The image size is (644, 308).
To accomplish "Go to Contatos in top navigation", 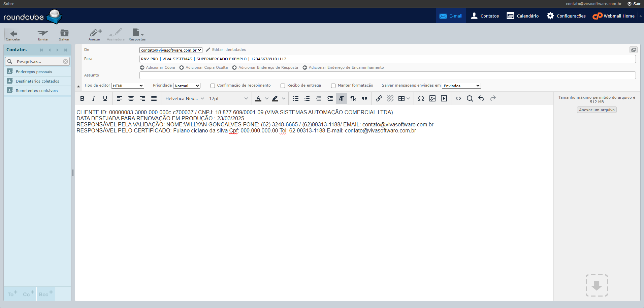I will point(485,16).
